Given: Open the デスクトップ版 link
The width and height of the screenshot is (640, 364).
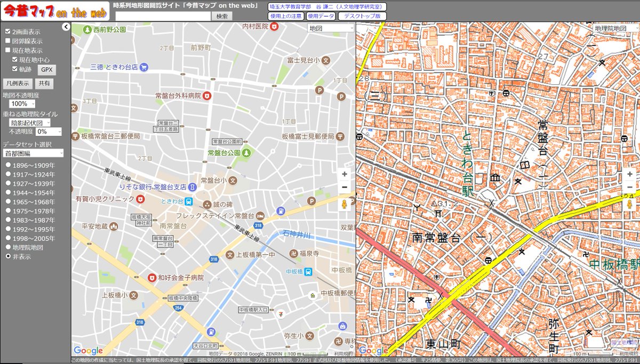Looking at the screenshot, I should (362, 16).
